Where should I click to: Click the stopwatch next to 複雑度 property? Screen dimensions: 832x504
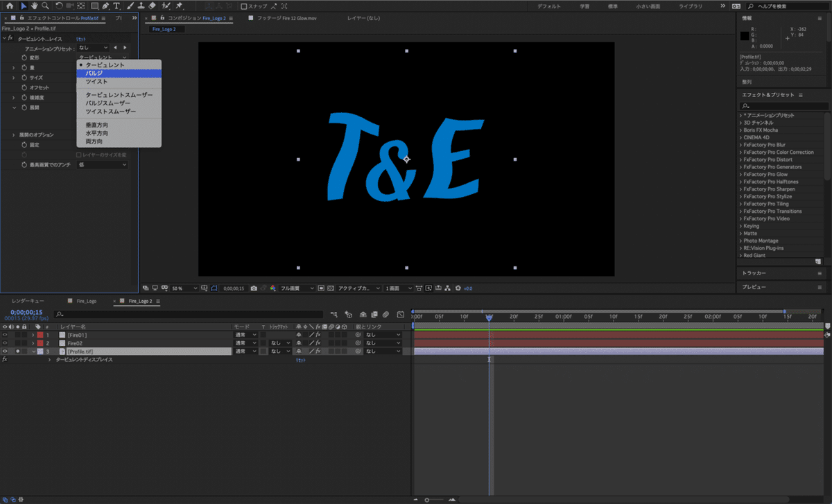point(24,98)
